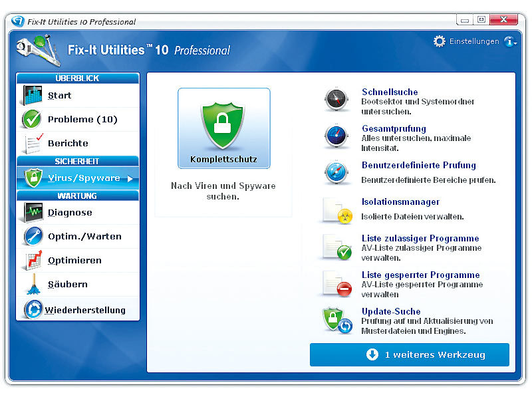532x399 pixels.
Task: Click the green check document icon
Action: pos(336,247)
